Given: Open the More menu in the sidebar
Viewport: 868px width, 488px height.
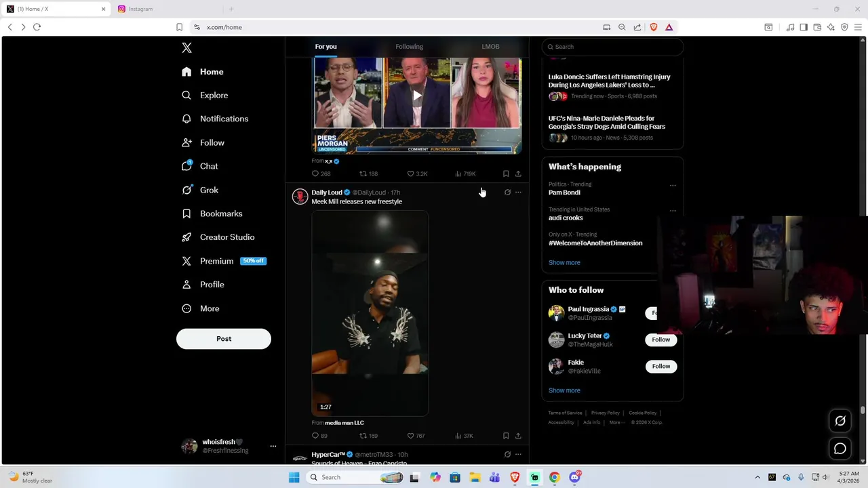Looking at the screenshot, I should [x=200, y=308].
